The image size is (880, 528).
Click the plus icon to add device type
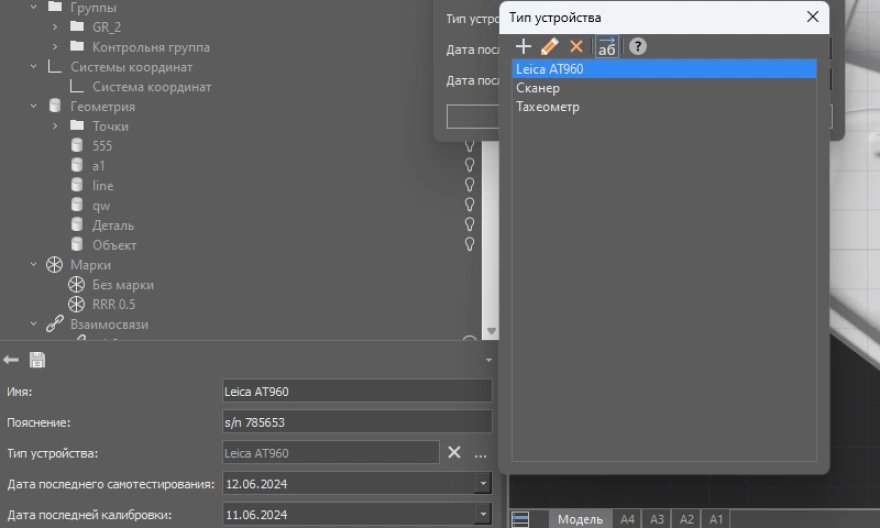coord(523,47)
